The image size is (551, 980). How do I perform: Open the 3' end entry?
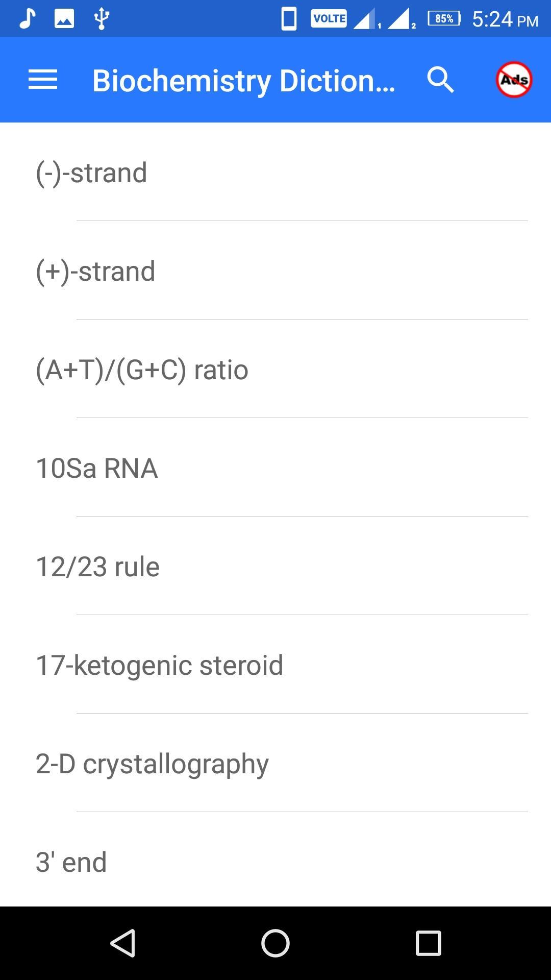275,860
